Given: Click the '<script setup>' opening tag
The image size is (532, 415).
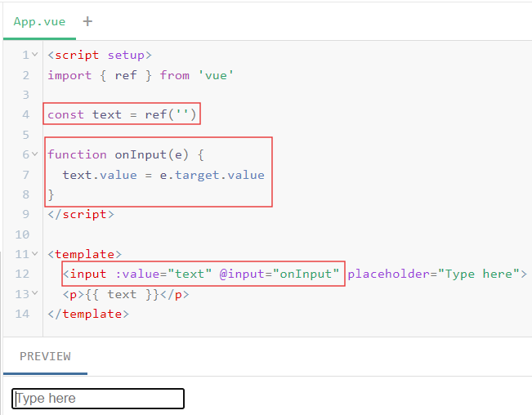Looking at the screenshot, I should (x=100, y=55).
